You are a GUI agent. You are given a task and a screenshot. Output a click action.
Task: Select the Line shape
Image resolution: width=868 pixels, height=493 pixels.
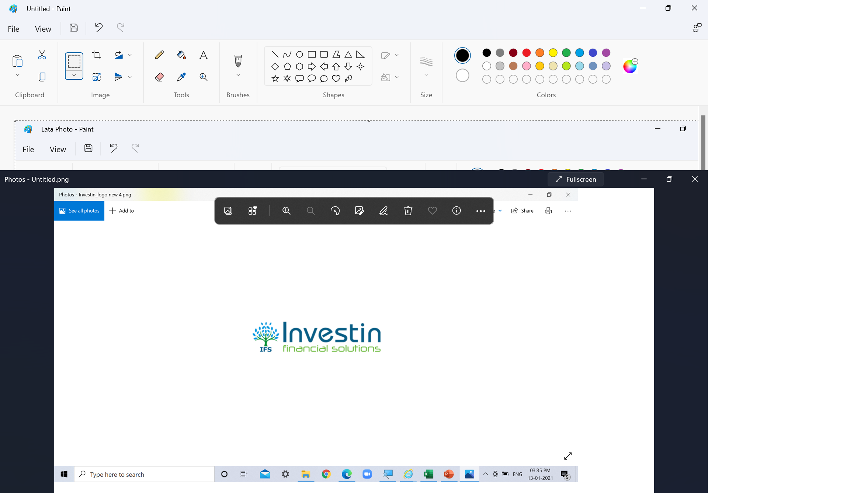tap(275, 54)
